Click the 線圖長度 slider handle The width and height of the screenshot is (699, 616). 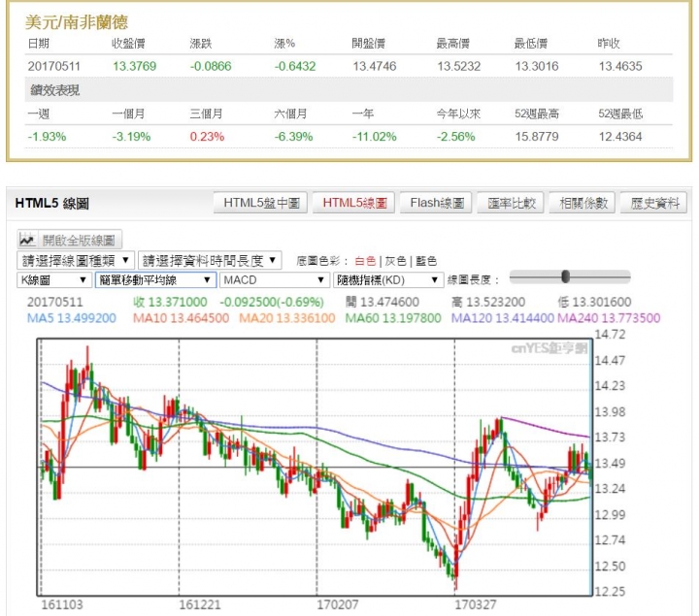(x=565, y=276)
